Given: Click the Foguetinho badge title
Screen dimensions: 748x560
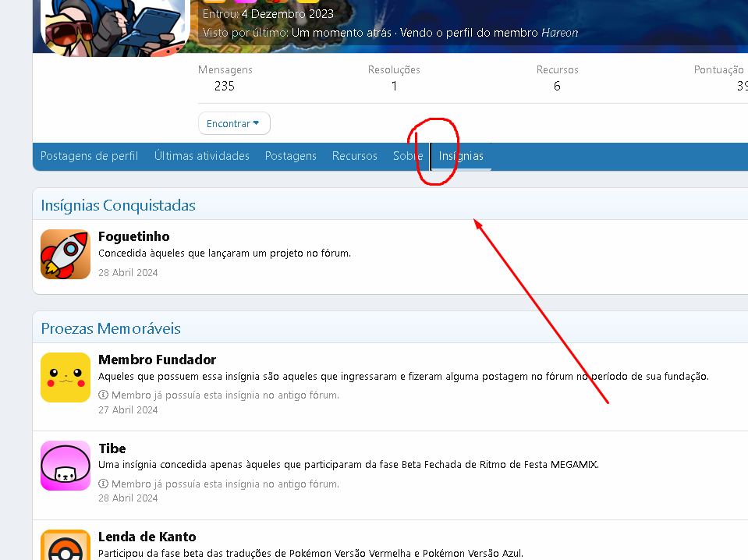Looking at the screenshot, I should tap(133, 236).
